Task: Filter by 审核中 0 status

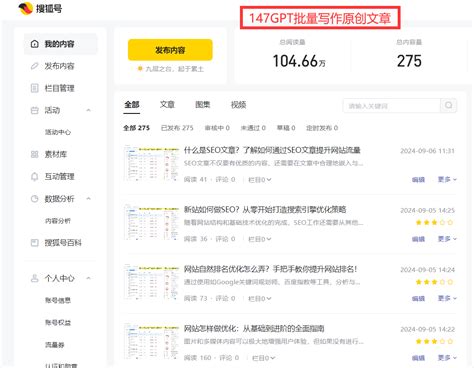Action: pyautogui.click(x=217, y=128)
